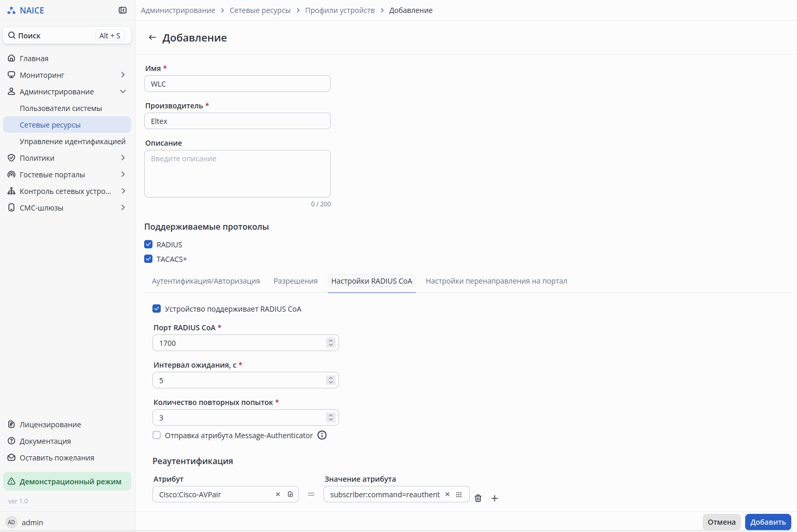Viewport: 797px width, 532px height.
Task: Switch to Аутентификация/Авторизация tab
Action: [x=206, y=281]
